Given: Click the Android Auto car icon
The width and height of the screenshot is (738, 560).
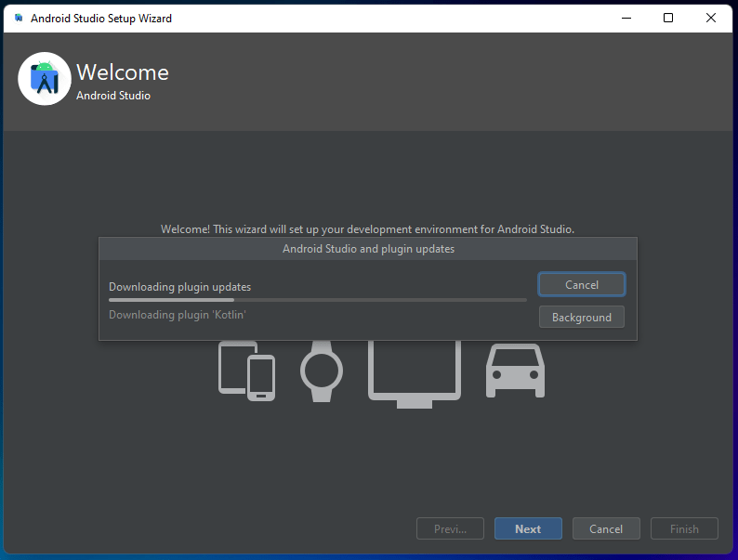Looking at the screenshot, I should [x=515, y=371].
